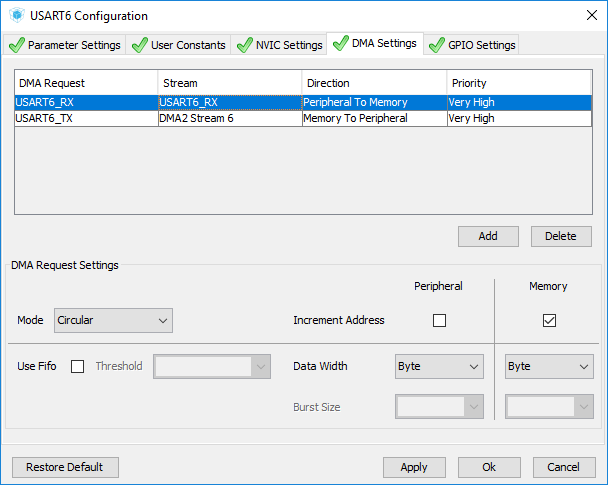Click the Very High priority of USART6_RX

(520, 102)
